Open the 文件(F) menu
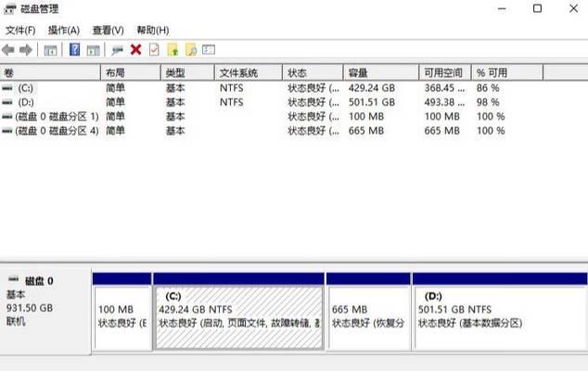Image resolution: width=588 pixels, height=371 pixels. (x=20, y=30)
